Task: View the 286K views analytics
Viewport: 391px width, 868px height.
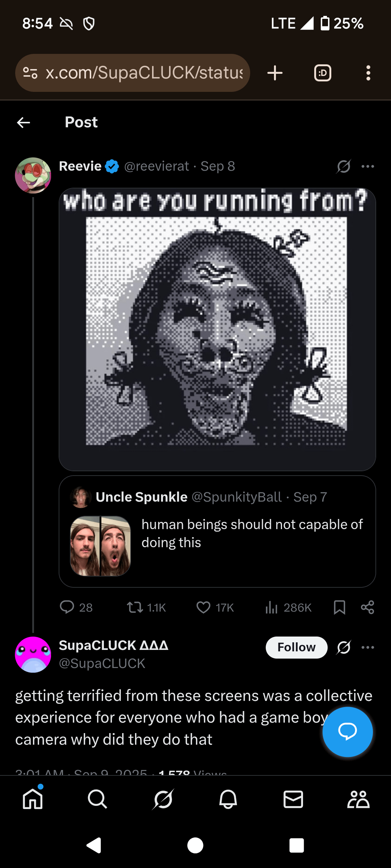Action: (x=272, y=607)
